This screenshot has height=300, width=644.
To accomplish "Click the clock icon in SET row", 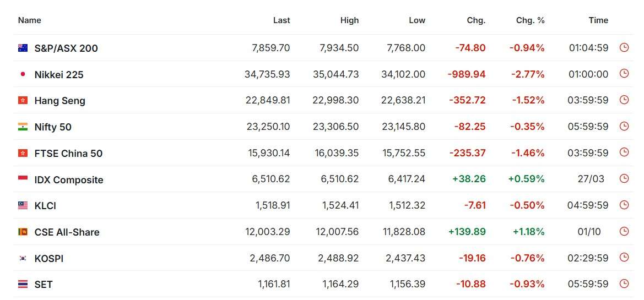I will tap(624, 283).
